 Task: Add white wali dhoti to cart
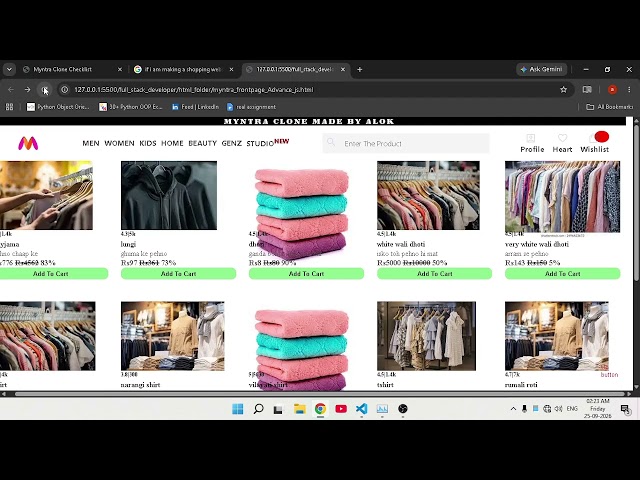pyautogui.click(x=434, y=273)
